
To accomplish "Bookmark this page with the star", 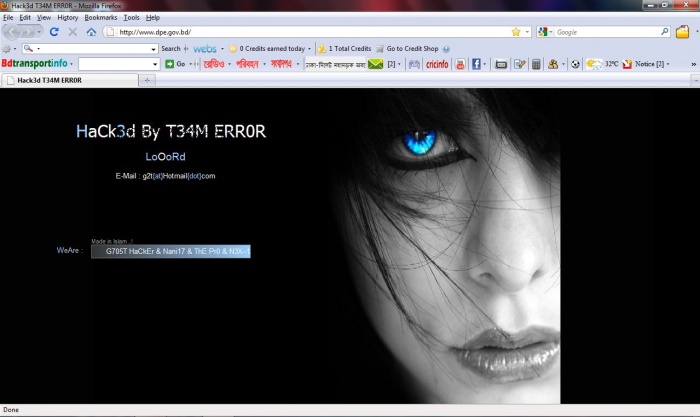I will (x=516, y=32).
